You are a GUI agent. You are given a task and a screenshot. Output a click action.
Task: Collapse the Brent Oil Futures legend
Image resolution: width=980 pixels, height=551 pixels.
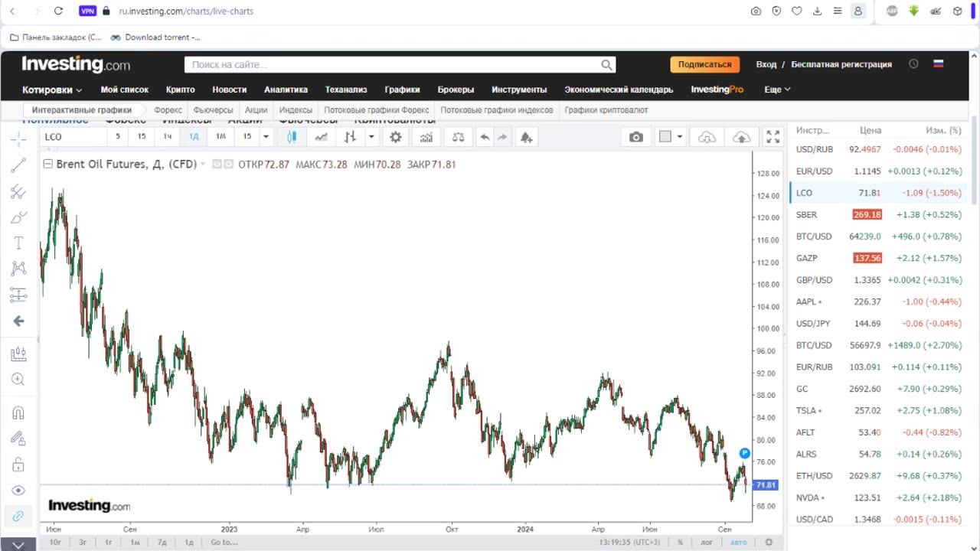click(48, 164)
